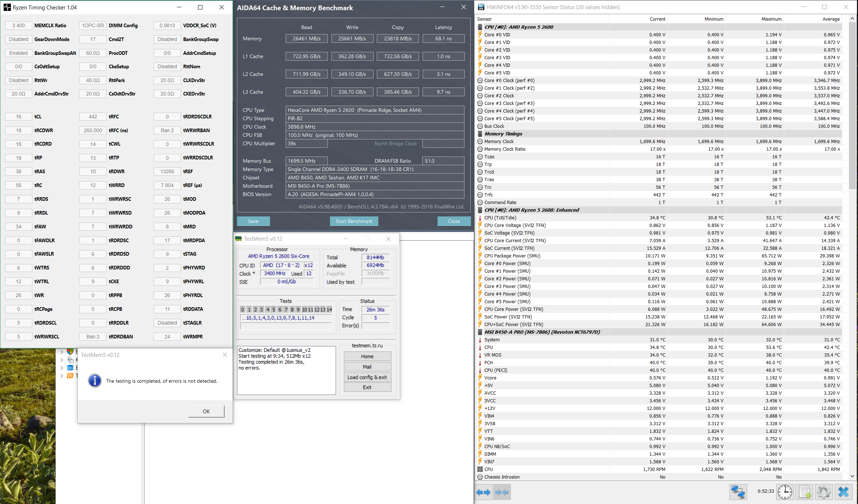Click Save in AIDA64 benchmark window
Screen dimensions: 858x504
coord(253,221)
